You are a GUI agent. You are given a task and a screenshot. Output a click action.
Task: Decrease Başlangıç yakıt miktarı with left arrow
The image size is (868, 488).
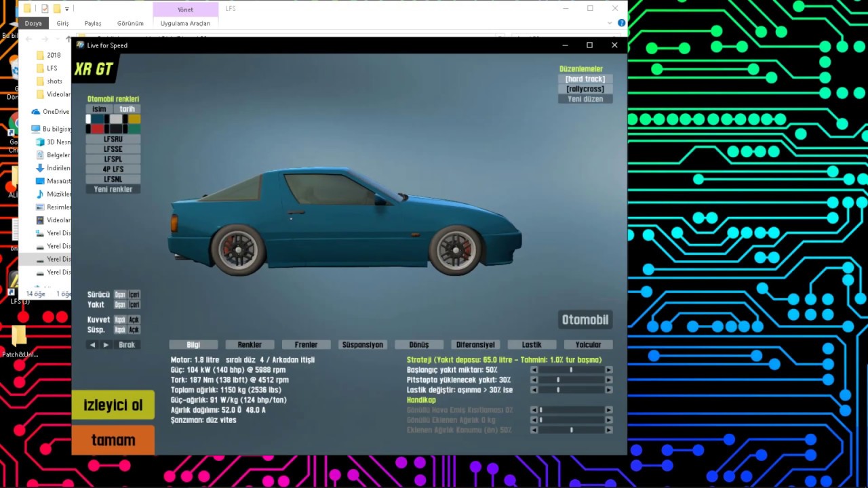[534, 370]
